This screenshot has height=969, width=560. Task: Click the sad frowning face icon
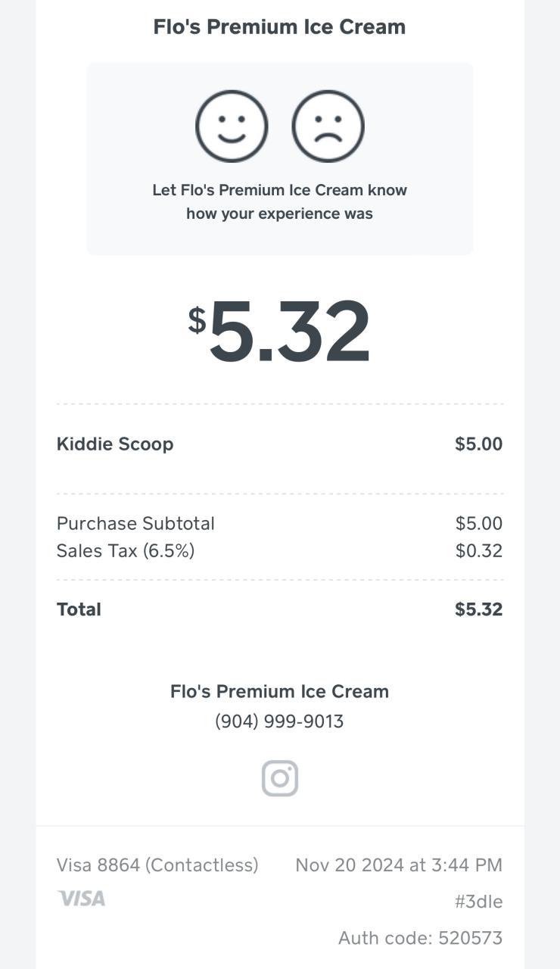328,126
